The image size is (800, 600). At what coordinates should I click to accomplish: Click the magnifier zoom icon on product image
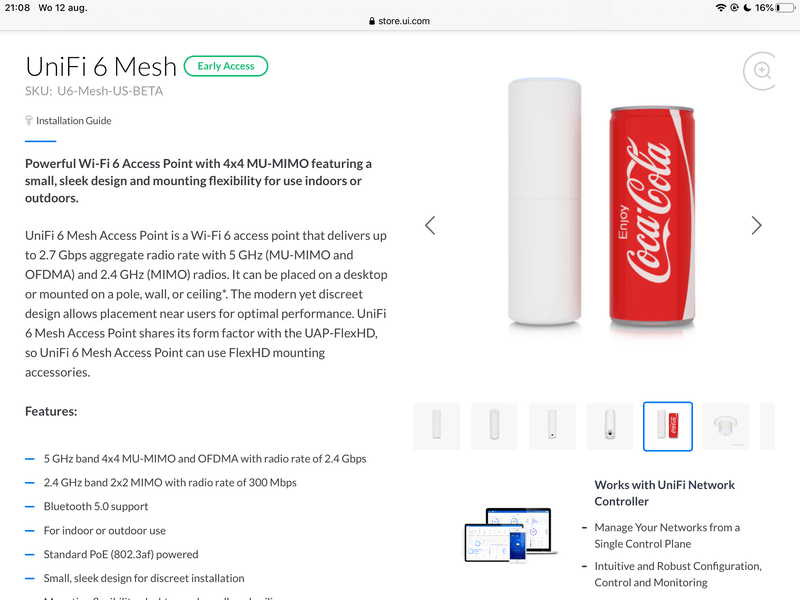pyautogui.click(x=762, y=70)
